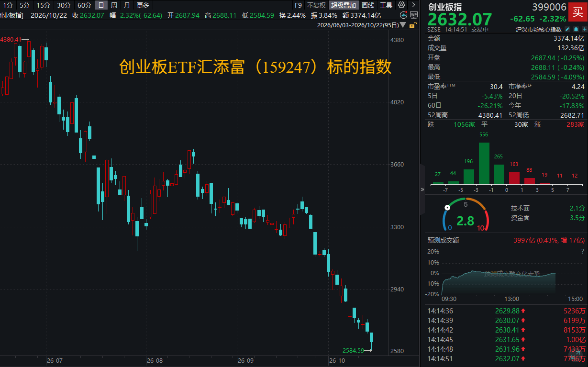
Task: Click the WP monitor icon
Action: tap(413, 15)
